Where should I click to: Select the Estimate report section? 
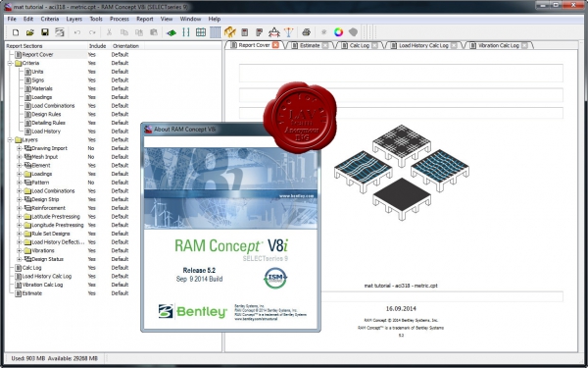coord(32,293)
